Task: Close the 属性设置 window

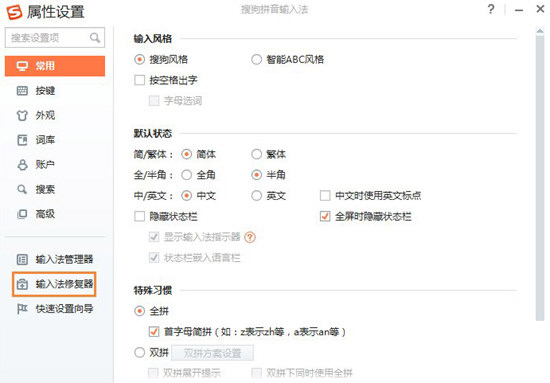Action: 540,9
